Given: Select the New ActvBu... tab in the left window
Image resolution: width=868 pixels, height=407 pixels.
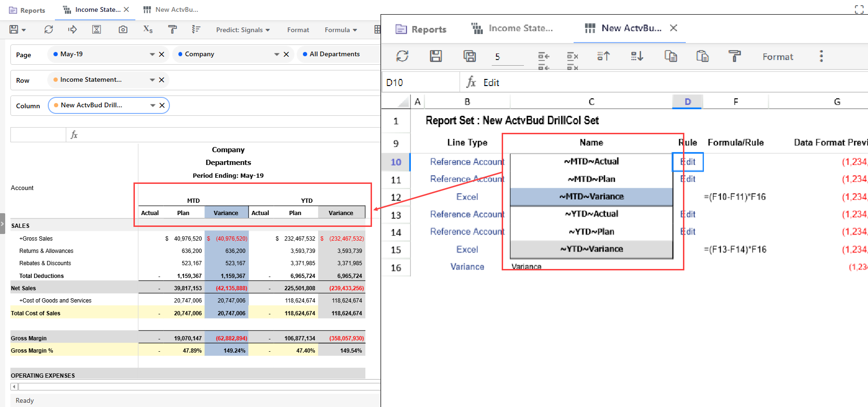Looking at the screenshot, I should [x=171, y=9].
